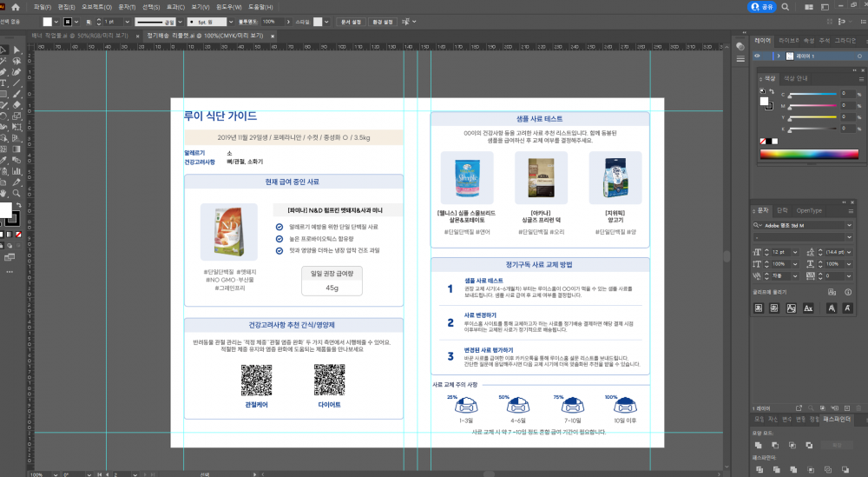
Task: Create a new layer in the Layers panel
Action: 847,408
